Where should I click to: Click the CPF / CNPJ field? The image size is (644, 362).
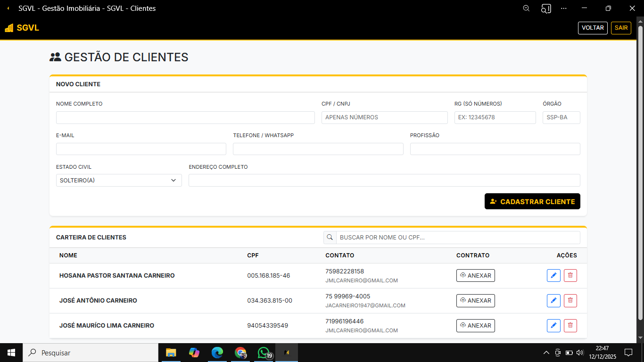[384, 117]
